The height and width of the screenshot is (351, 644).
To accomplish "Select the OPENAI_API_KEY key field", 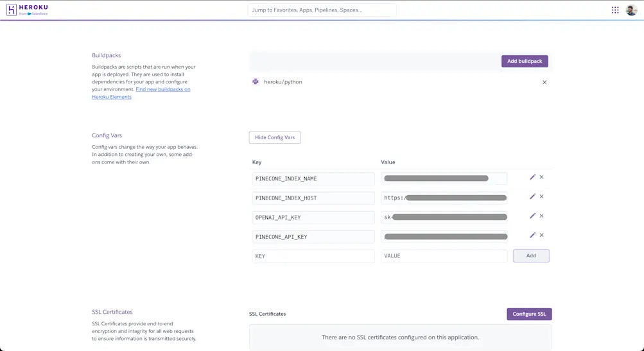I will point(313,217).
